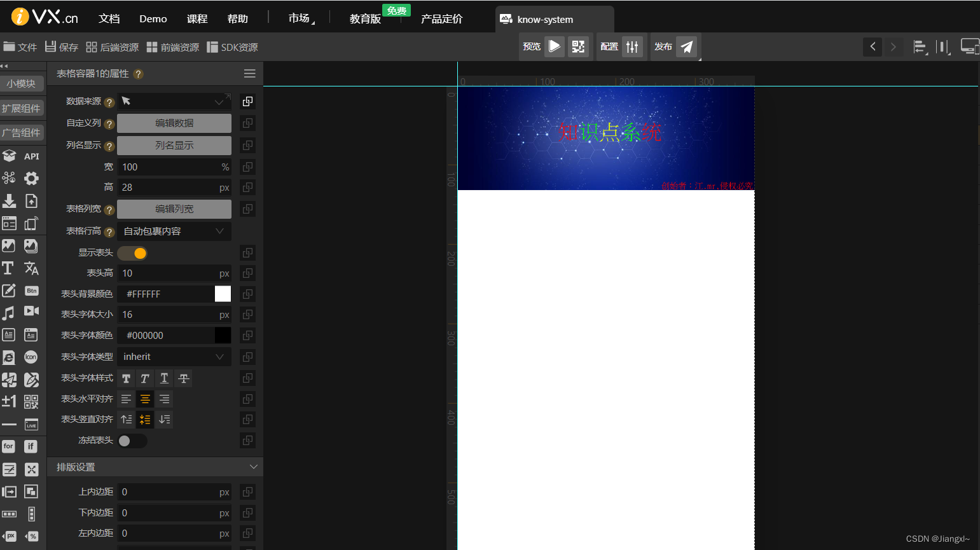980x550 pixels.
Task: Pick the white 表头背景颜色 swatch
Action: tap(223, 294)
